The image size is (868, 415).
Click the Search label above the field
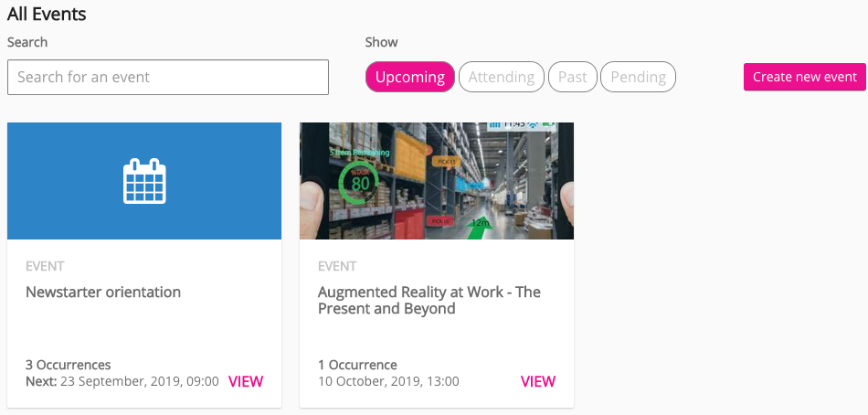coord(27,42)
